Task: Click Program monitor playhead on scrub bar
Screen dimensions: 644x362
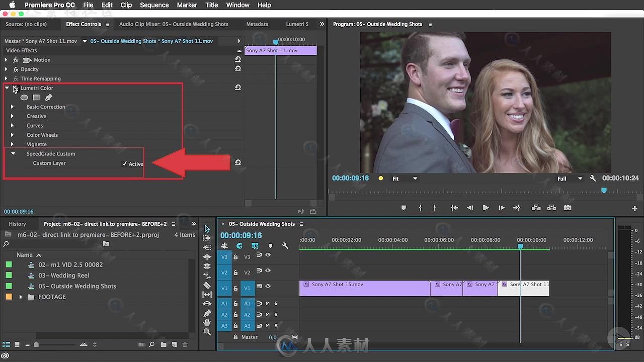Action: click(604, 191)
